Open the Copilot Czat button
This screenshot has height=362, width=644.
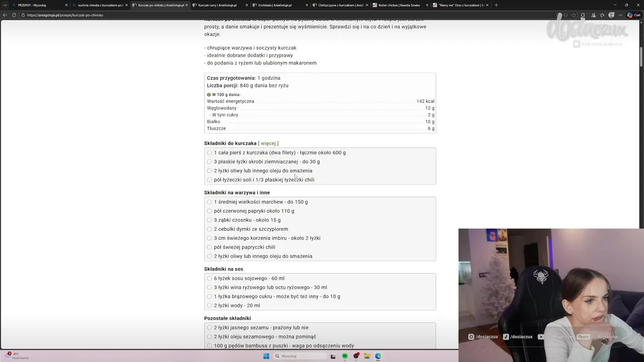pos(633,15)
